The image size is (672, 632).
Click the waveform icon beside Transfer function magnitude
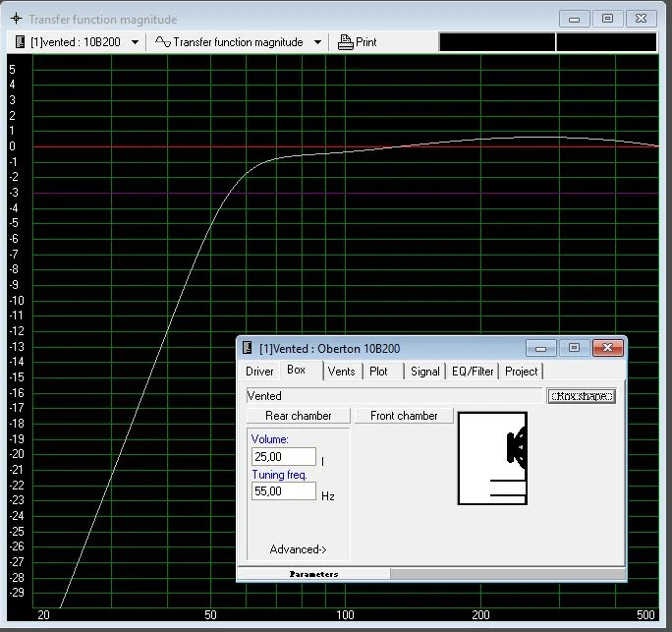coord(163,42)
